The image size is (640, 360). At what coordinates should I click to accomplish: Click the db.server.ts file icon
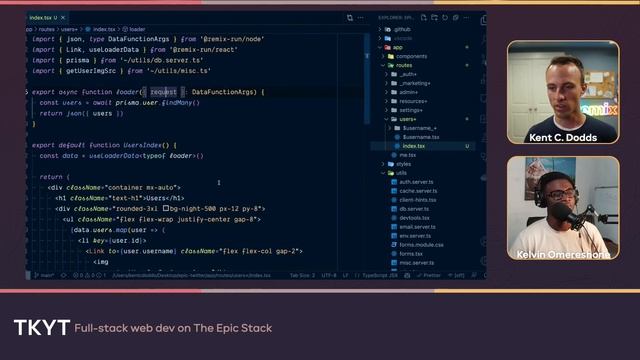click(394, 209)
